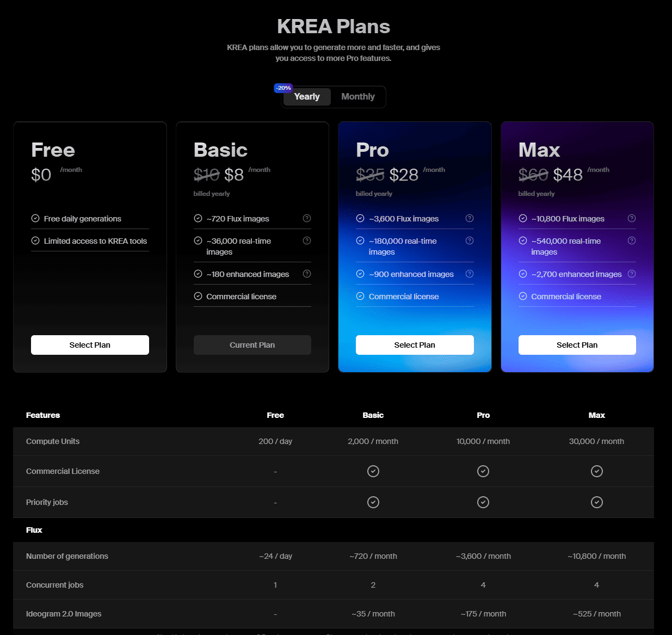
Task: Open help for Pro ~900 enhanced images
Action: (470, 274)
